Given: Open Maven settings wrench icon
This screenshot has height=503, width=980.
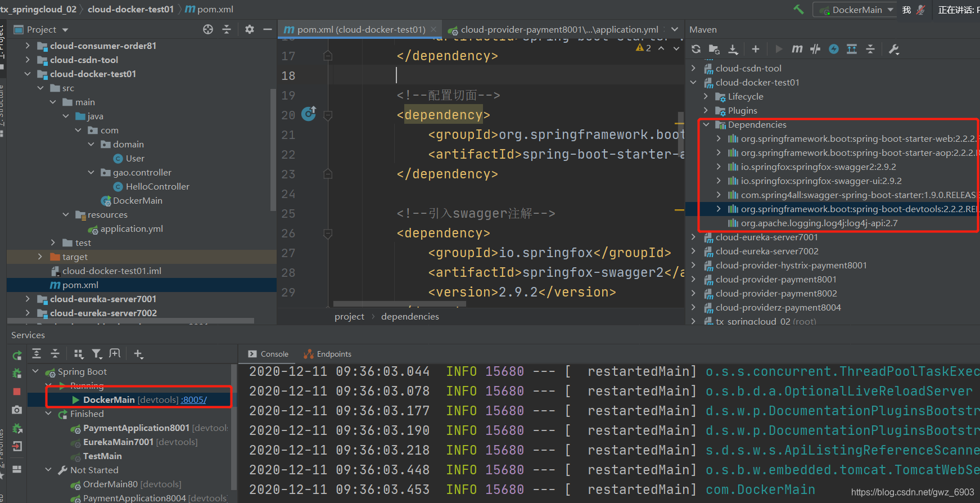Looking at the screenshot, I should point(894,49).
